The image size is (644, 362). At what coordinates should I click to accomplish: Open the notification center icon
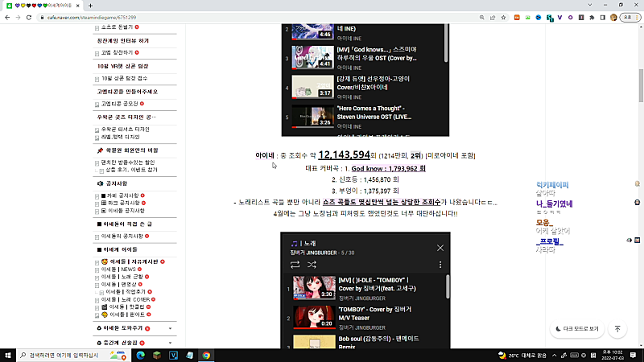633,356
